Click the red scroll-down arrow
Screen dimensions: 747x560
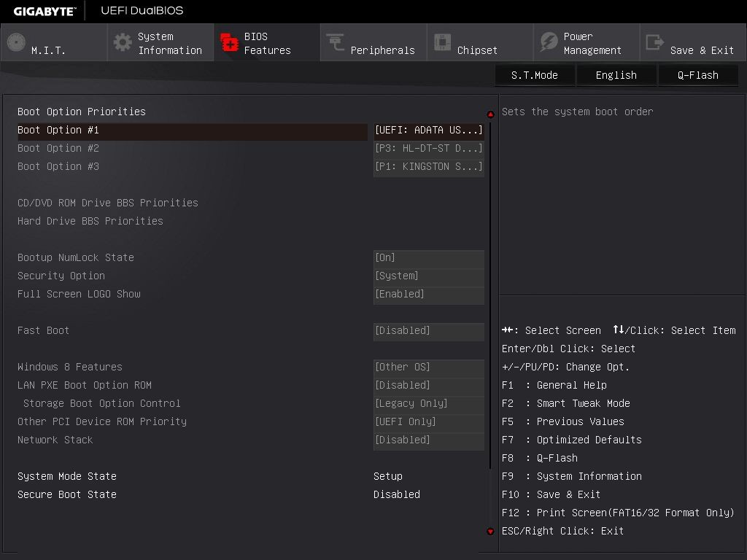(490, 531)
